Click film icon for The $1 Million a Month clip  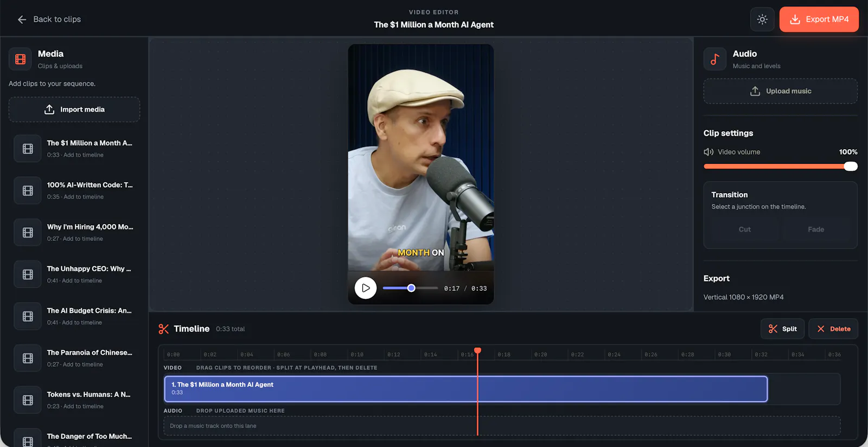[x=28, y=149]
